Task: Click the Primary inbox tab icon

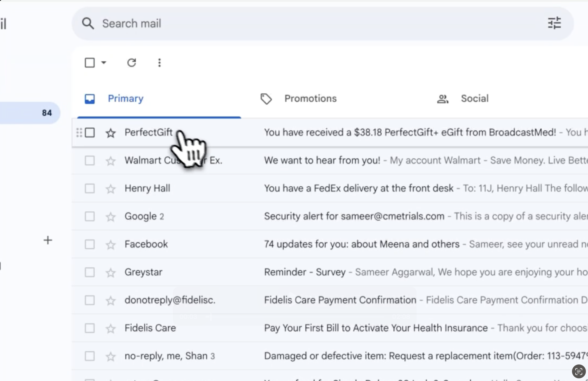Action: pyautogui.click(x=90, y=99)
